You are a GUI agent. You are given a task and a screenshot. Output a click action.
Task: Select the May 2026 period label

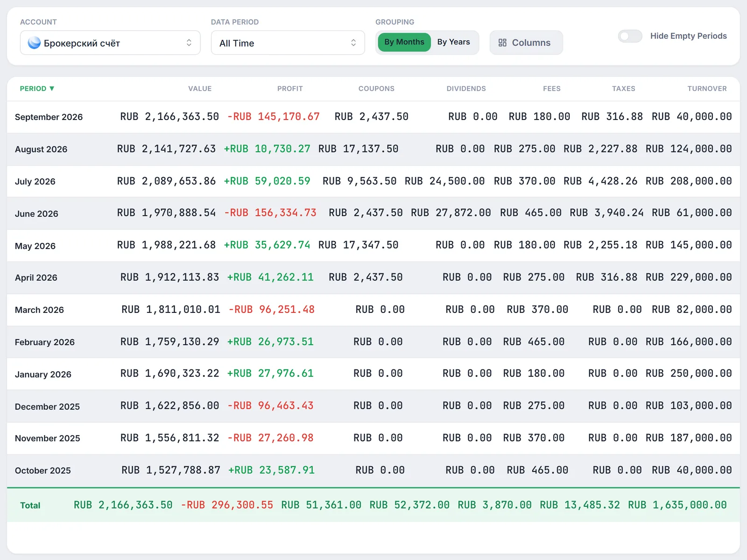coord(35,246)
